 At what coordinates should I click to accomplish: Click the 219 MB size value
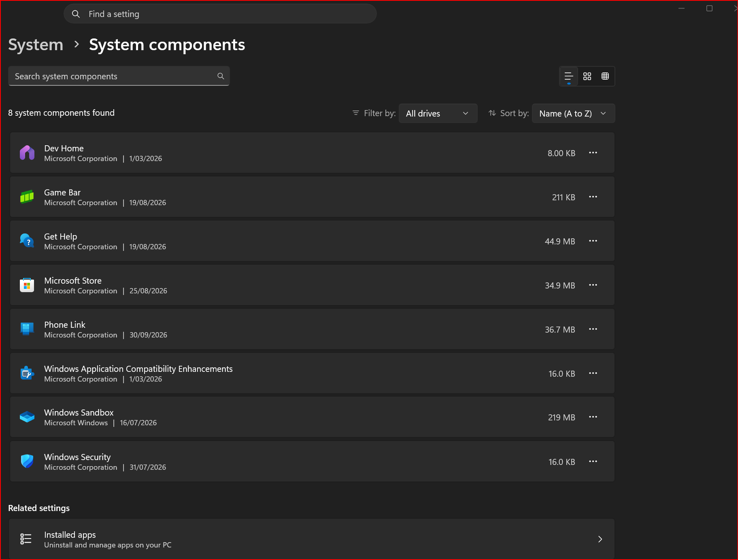tap(561, 418)
